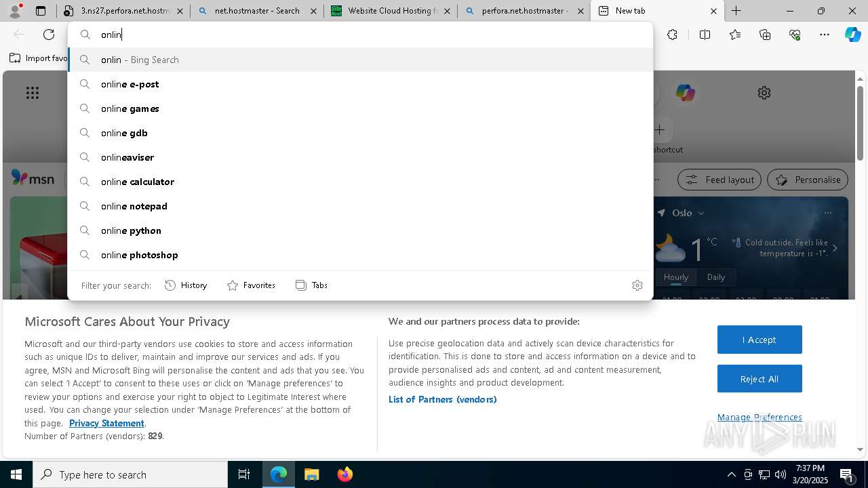
Task: Open the volume icon in system tray
Action: 780,474
